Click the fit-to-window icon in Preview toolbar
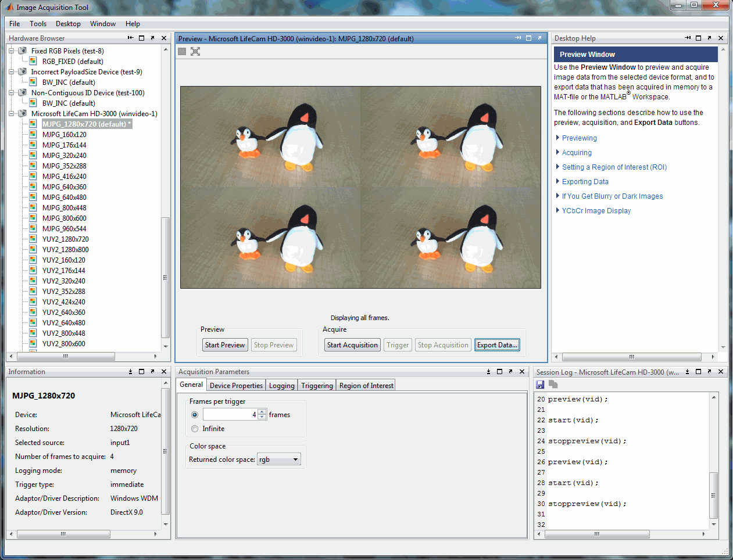733x560 pixels. tap(195, 51)
